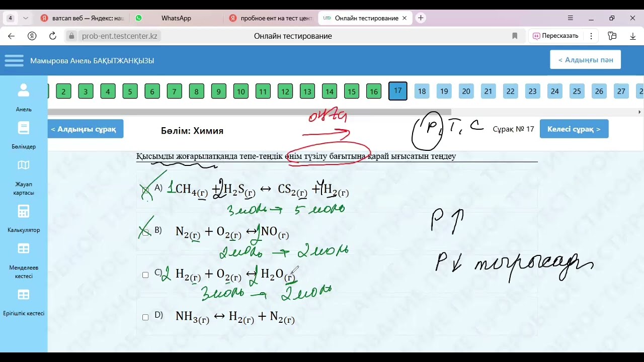644x362 pixels.
Task: Close the Онлайн тестирование tab
Action: pos(405,18)
